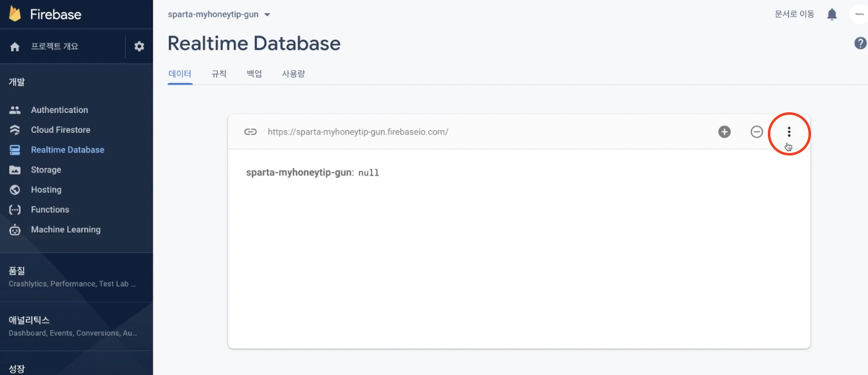
Task: Open the three-dot more options menu
Action: pyautogui.click(x=789, y=132)
